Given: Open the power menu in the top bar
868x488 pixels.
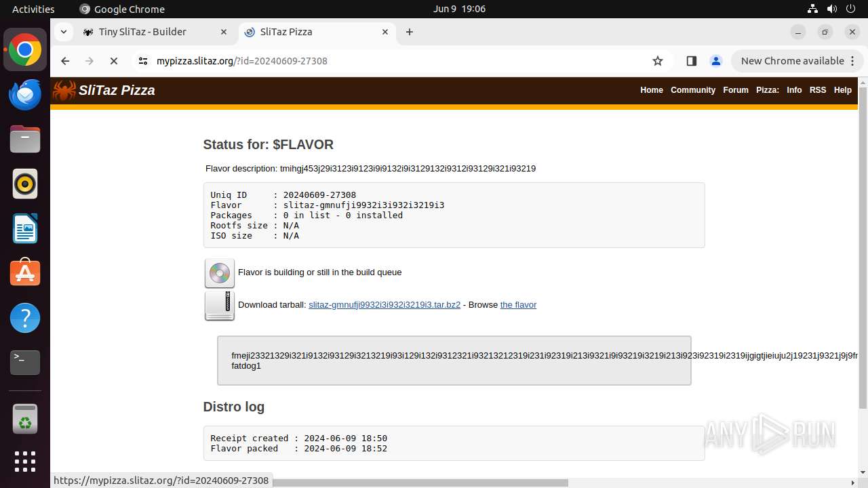Looking at the screenshot, I should 851,9.
